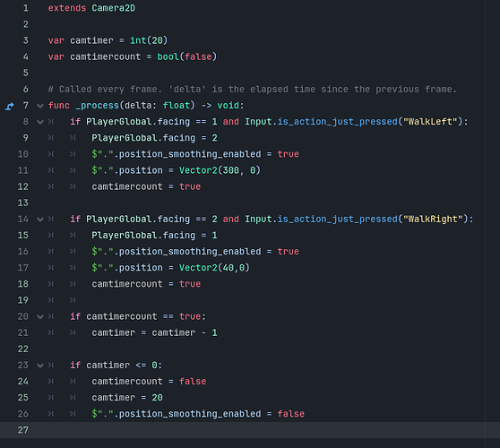Click the 'Camera2D' class name
This screenshot has height=448, width=500.
(113, 8)
